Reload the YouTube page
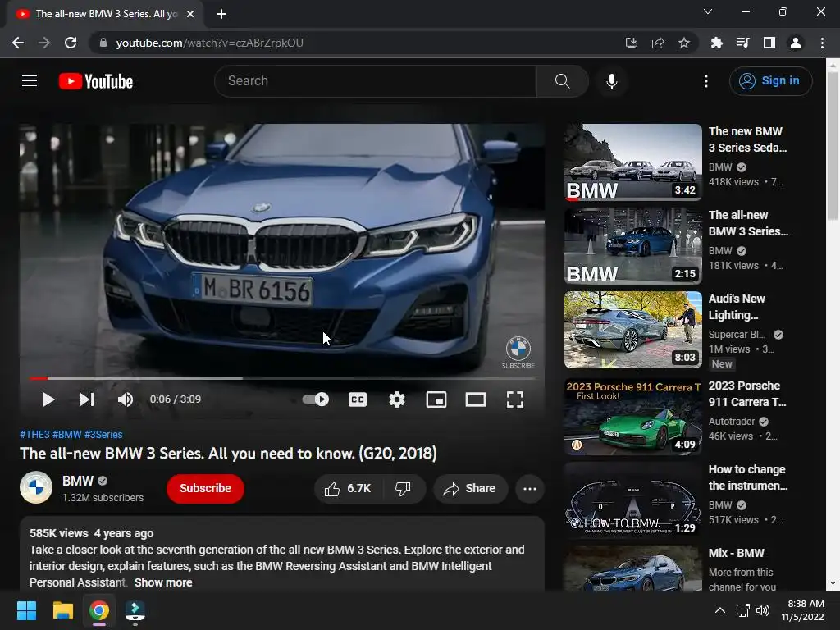 coord(71,43)
